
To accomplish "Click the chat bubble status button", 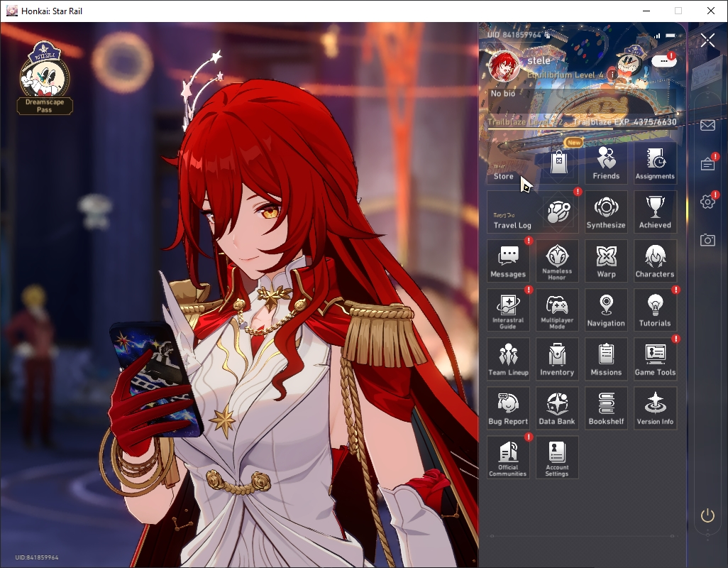I will 664,61.
